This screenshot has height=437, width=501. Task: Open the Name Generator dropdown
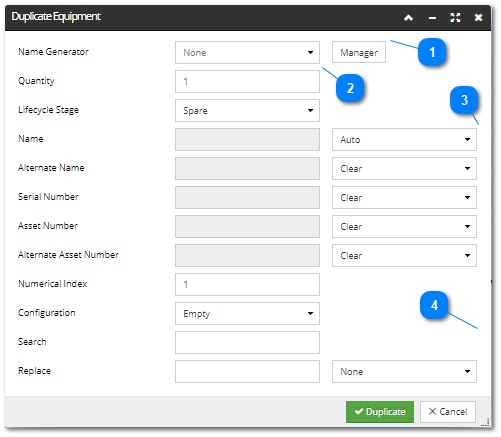coord(247,53)
